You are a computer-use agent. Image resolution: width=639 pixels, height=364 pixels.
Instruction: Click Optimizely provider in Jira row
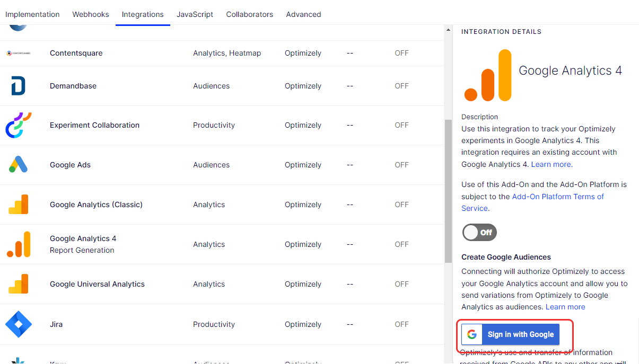click(303, 324)
